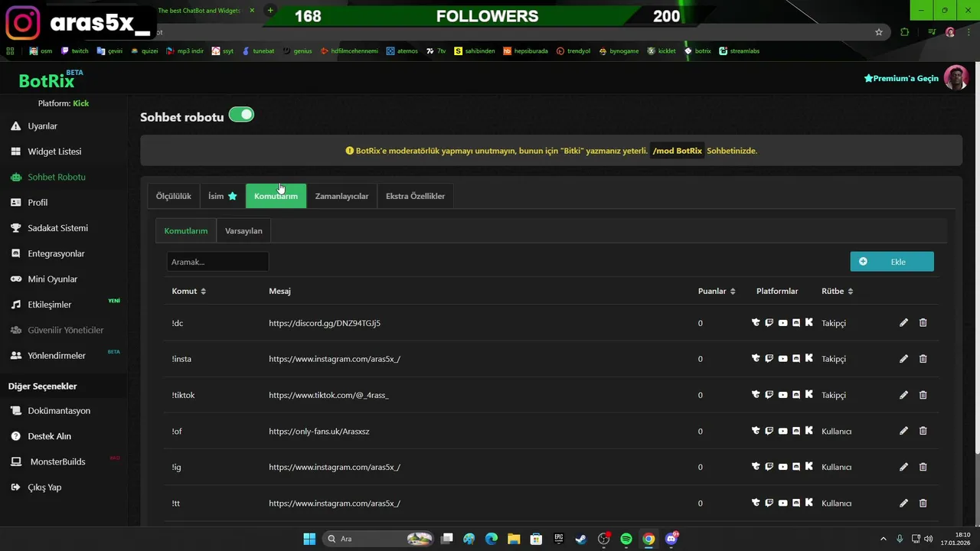Image resolution: width=980 pixels, height=551 pixels.
Task: Delete the !tiktok command with trash icon
Action: pyautogui.click(x=923, y=395)
